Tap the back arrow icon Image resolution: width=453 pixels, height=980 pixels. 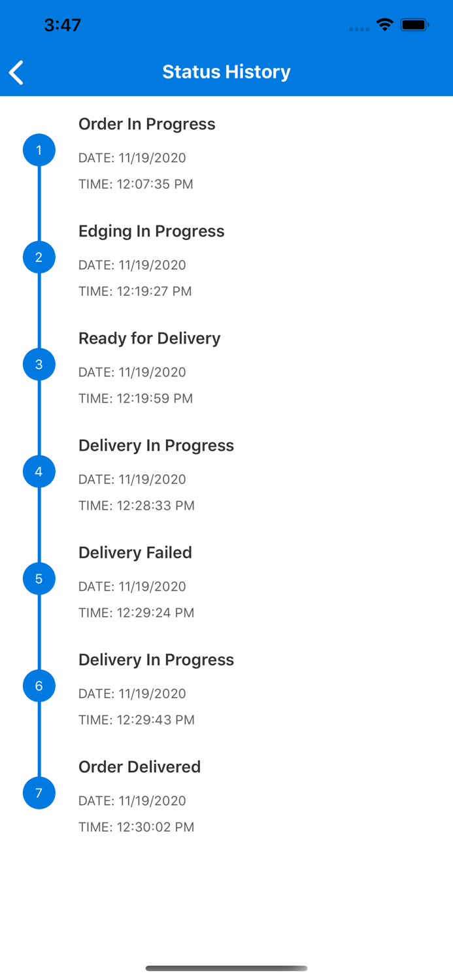(17, 73)
